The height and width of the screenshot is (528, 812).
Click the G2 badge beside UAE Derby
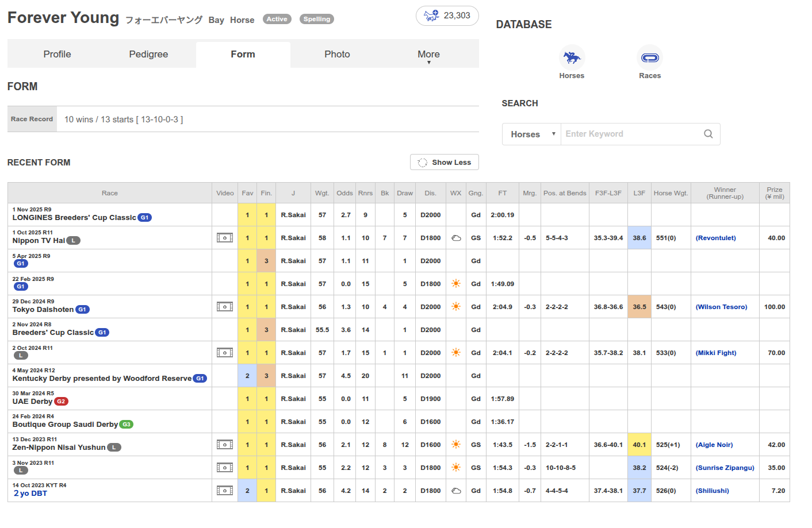coord(61,402)
